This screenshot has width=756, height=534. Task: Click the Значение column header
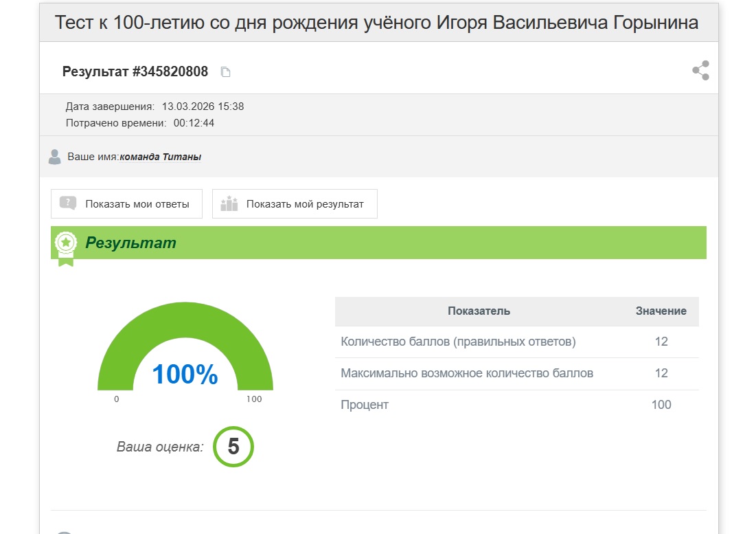pyautogui.click(x=661, y=311)
